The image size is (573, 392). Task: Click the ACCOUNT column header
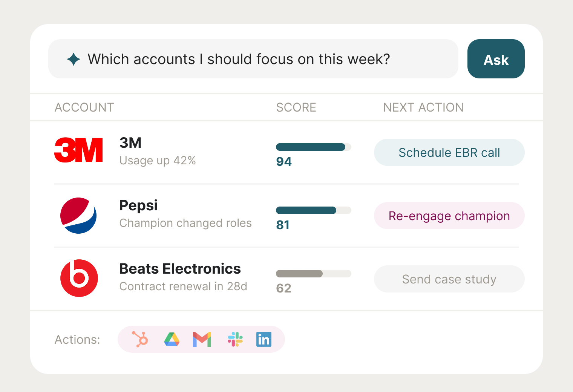pyautogui.click(x=84, y=107)
